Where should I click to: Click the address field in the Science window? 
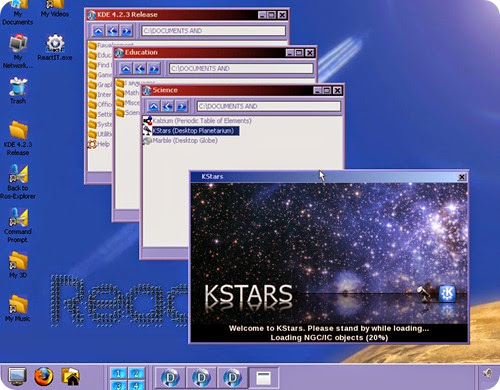point(269,106)
